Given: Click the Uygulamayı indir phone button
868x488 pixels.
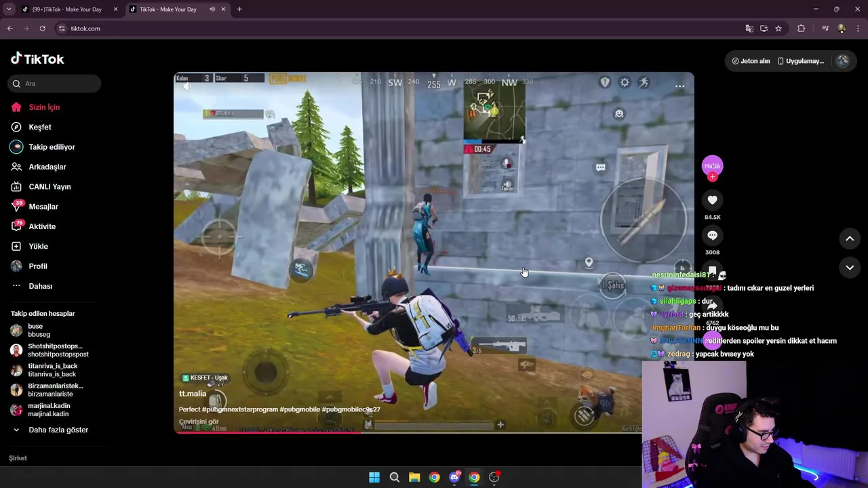Looking at the screenshot, I should [x=801, y=61].
